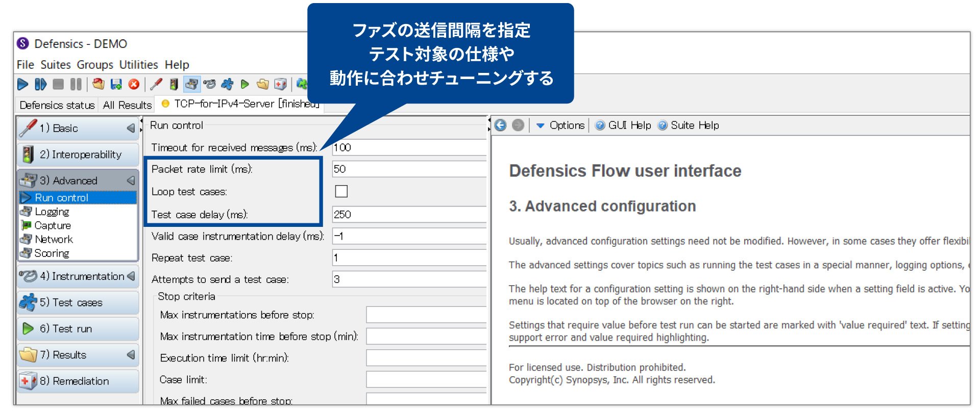Go forward in the help browser
The width and height of the screenshot is (980, 413).
pos(518,125)
